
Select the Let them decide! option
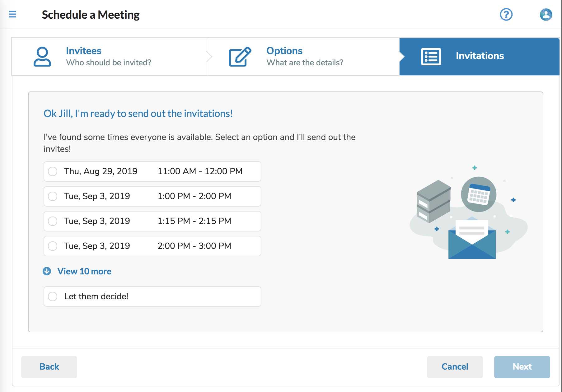[53, 296]
